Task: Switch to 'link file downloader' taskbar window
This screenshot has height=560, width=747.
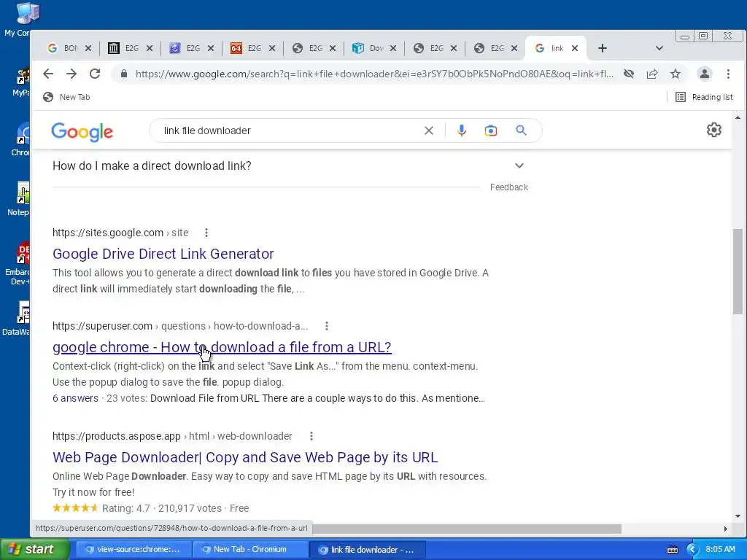Action: tap(368, 549)
